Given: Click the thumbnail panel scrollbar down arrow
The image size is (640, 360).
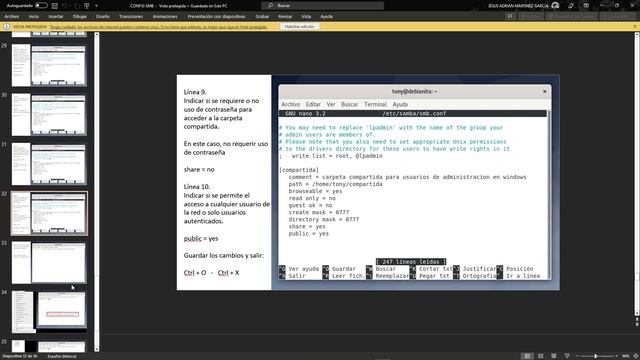Looking at the screenshot, I should 97,349.
